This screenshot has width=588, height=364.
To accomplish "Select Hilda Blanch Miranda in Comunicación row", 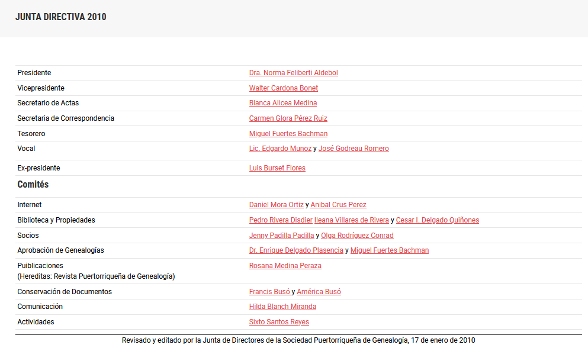I will click(x=282, y=307).
